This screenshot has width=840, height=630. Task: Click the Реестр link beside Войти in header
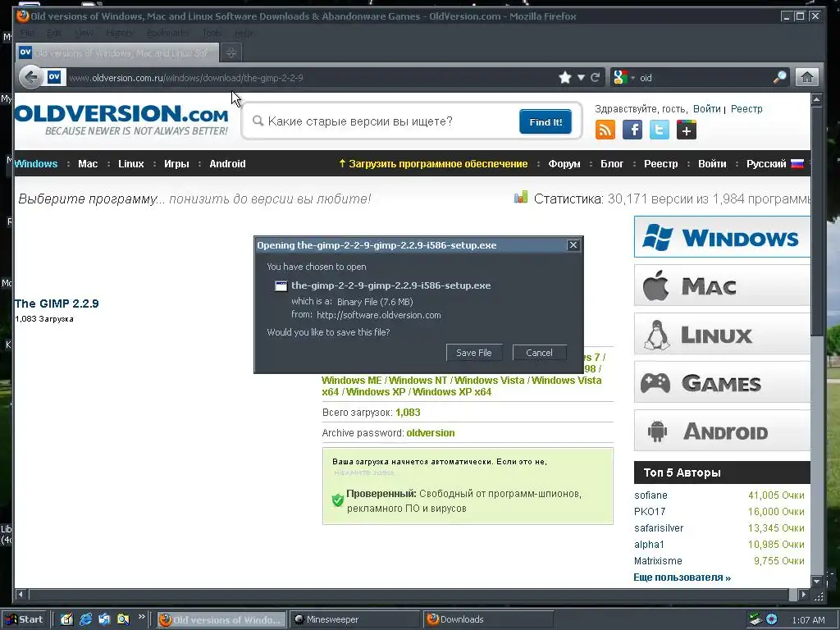[x=746, y=109]
